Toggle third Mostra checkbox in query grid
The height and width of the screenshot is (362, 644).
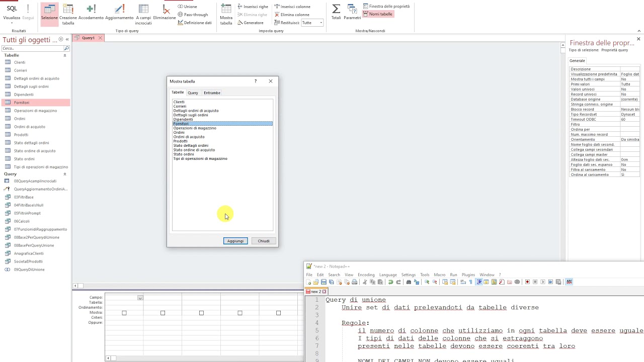201,313
